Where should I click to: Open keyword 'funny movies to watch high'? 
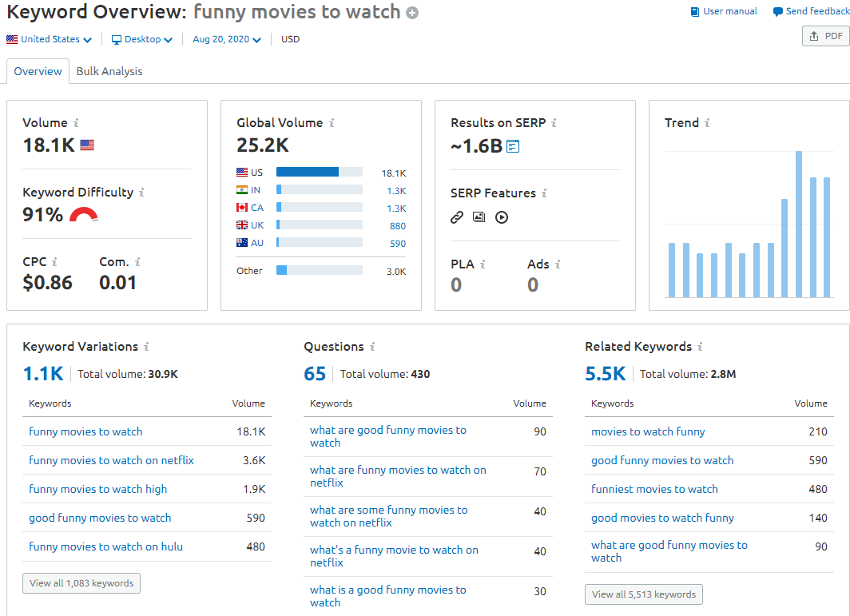click(97, 489)
